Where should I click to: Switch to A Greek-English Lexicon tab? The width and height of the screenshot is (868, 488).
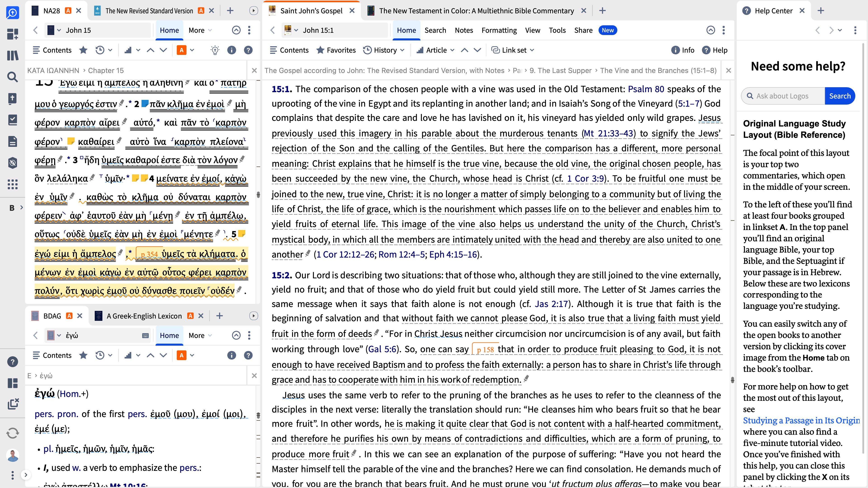144,316
